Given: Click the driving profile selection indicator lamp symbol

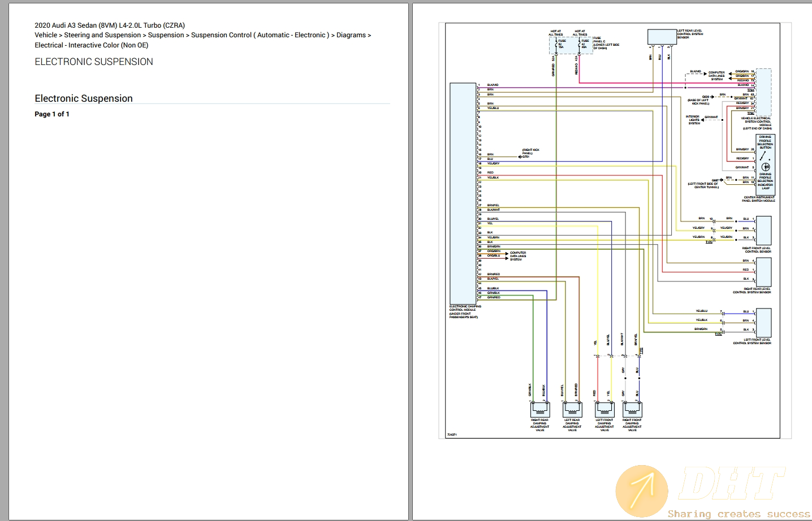Looking at the screenshot, I should (x=766, y=167).
